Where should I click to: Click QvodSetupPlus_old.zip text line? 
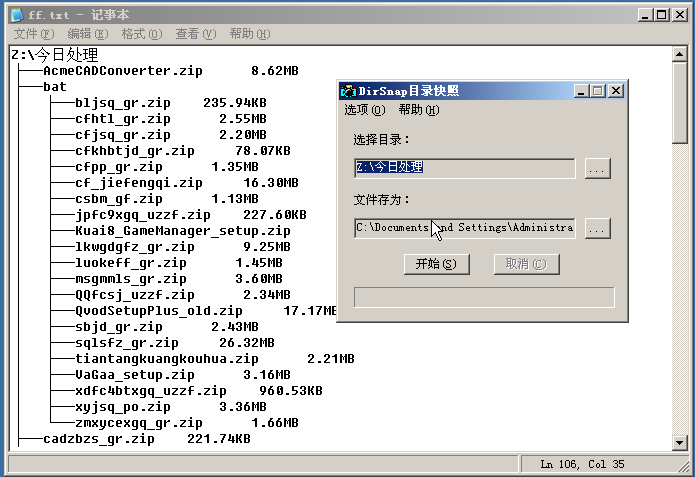(206, 311)
